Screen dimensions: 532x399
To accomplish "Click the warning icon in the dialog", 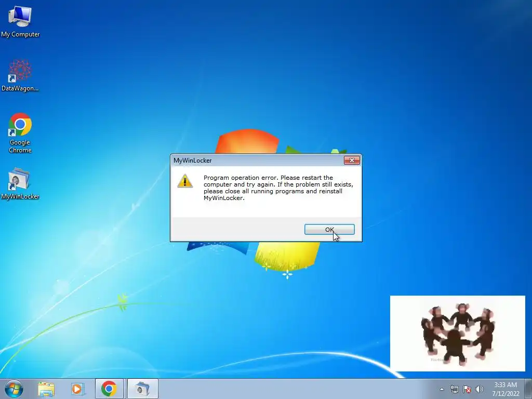I will 185,181.
